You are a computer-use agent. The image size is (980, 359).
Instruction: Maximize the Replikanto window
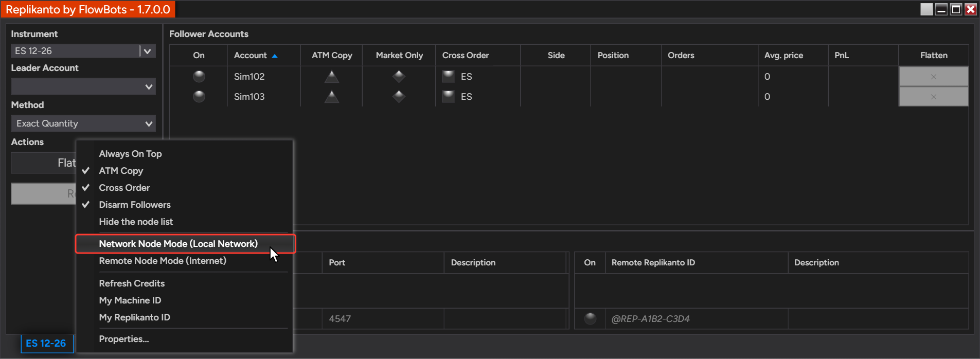pyautogui.click(x=956, y=9)
